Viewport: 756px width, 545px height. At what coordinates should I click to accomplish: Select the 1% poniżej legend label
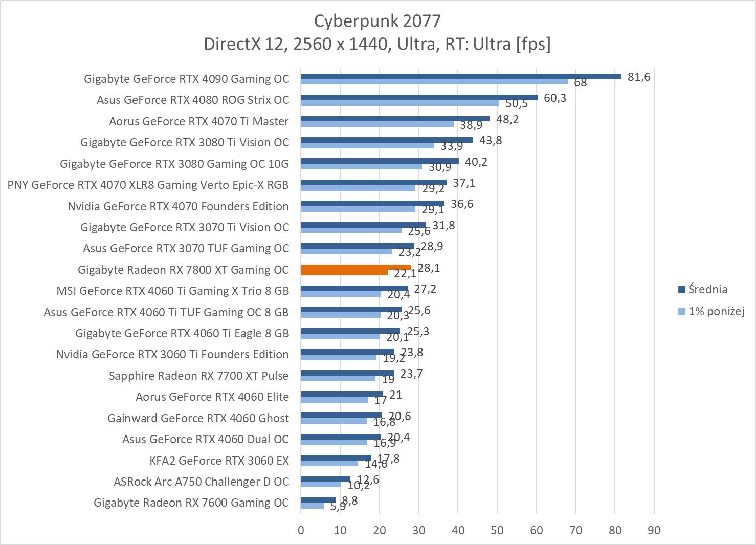(x=716, y=311)
